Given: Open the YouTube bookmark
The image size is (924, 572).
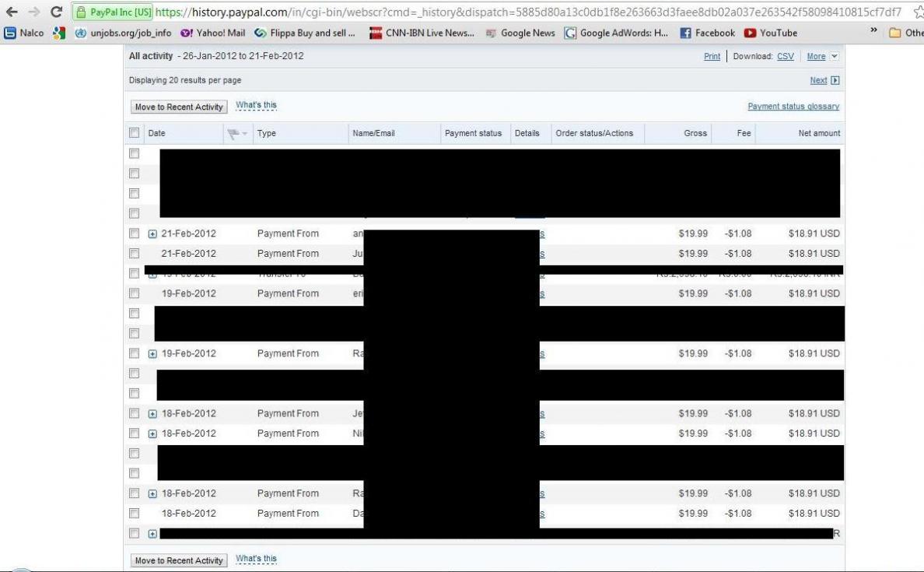Looking at the screenshot, I should pos(771,33).
